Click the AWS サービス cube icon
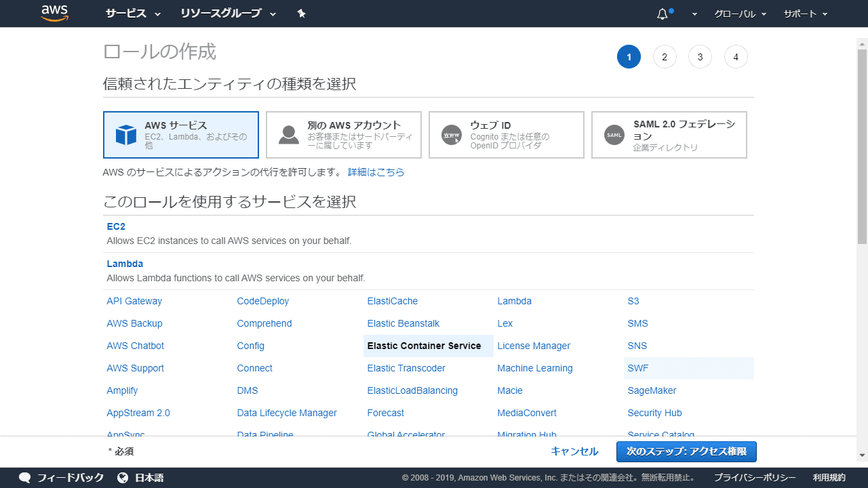 [126, 135]
